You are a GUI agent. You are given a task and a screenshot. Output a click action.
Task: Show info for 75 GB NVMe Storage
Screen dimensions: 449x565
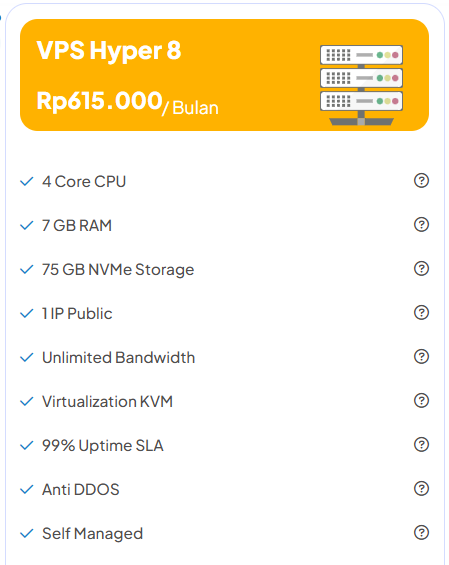421,268
